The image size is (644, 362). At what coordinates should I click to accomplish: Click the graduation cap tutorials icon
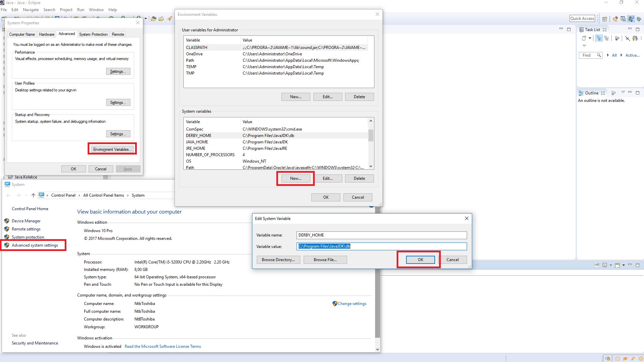(625, 359)
